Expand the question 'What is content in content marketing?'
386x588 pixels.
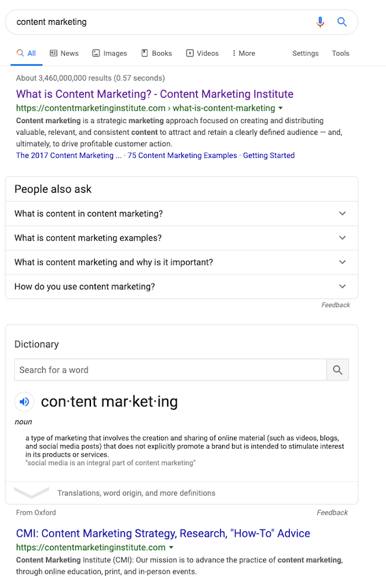coord(342,213)
